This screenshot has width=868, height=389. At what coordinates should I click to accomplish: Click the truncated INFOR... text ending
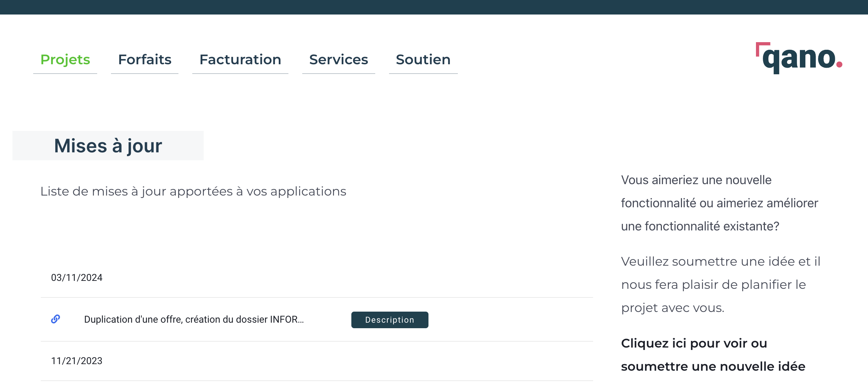tap(286, 319)
